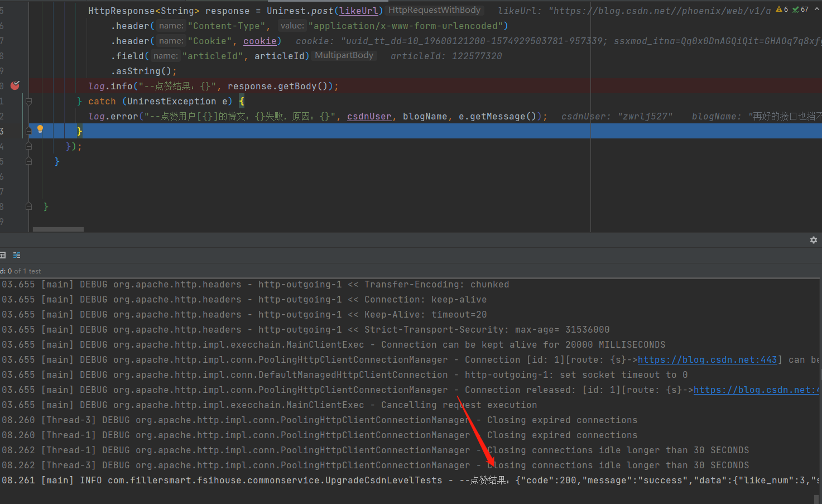
Task: Click the inline debug value articleId: 122577320
Action: (446, 56)
